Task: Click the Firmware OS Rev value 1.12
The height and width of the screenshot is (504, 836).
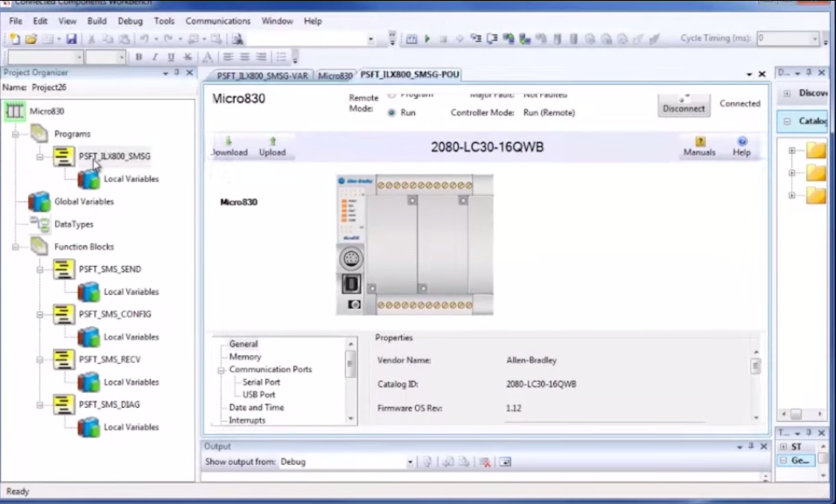Action: 514,408
